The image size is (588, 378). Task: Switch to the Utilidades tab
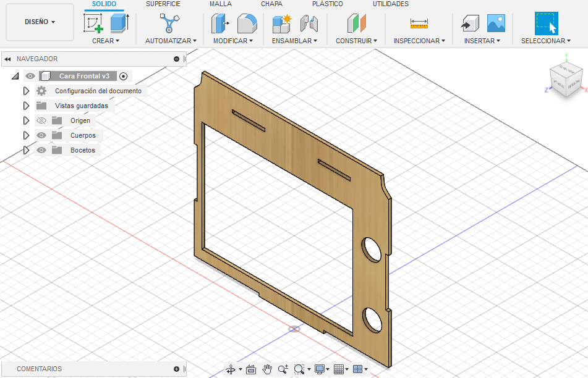391,4
